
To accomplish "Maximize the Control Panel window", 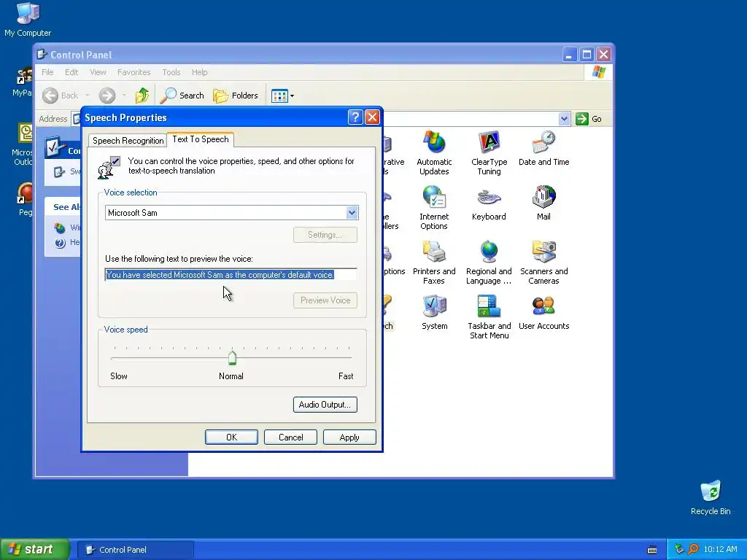I will 587,55.
